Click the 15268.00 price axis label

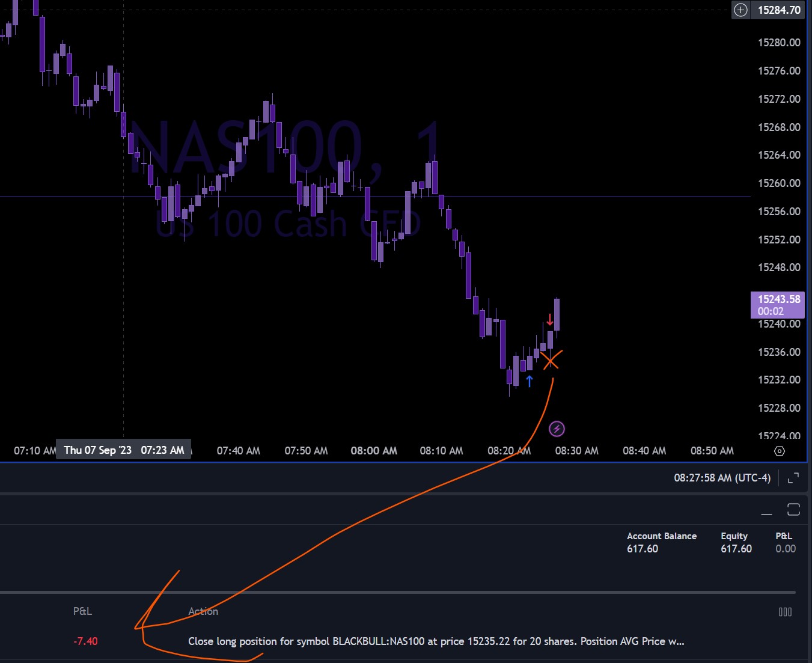(779, 127)
